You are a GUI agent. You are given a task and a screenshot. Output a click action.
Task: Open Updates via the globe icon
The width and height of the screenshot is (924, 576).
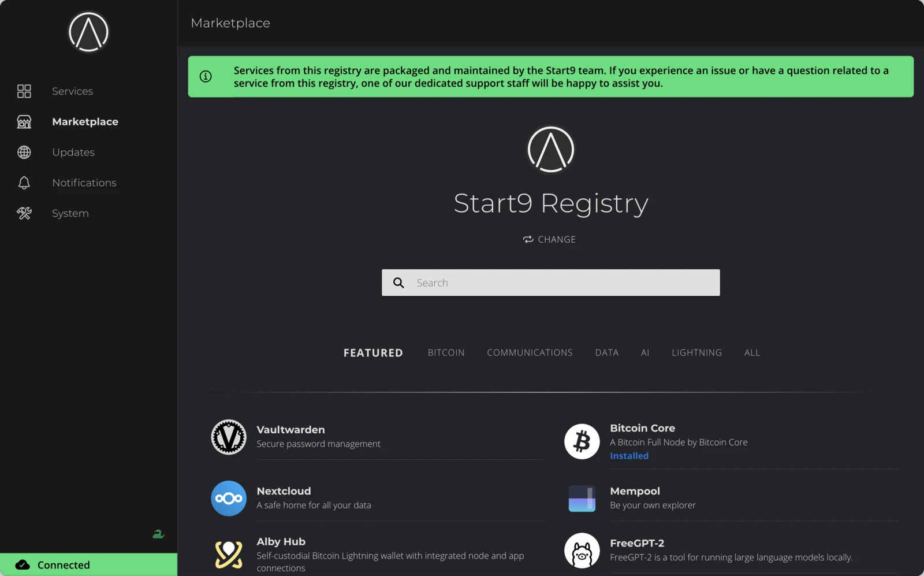24,152
